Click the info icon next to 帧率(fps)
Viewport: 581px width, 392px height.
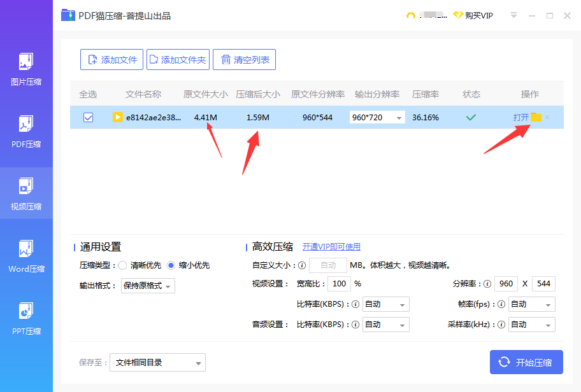[501, 304]
